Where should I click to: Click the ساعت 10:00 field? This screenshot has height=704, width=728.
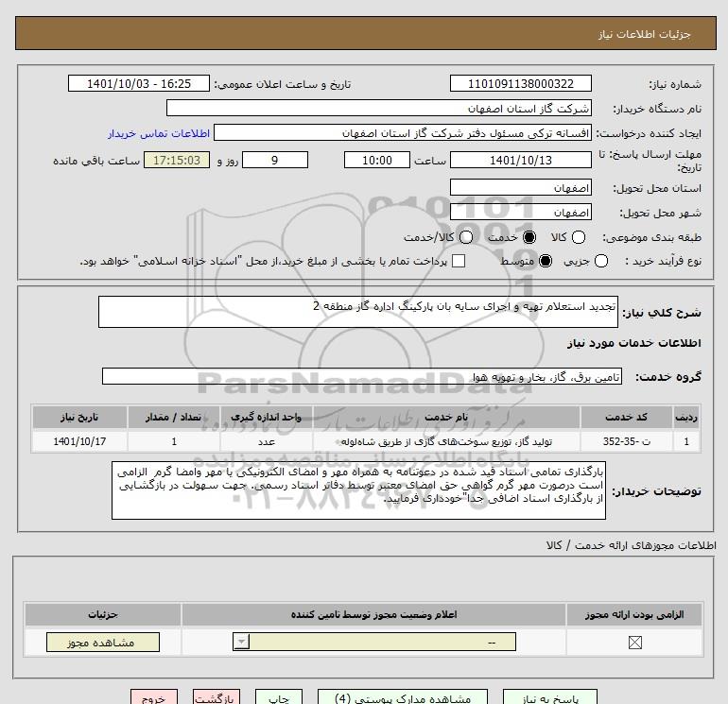[377, 160]
